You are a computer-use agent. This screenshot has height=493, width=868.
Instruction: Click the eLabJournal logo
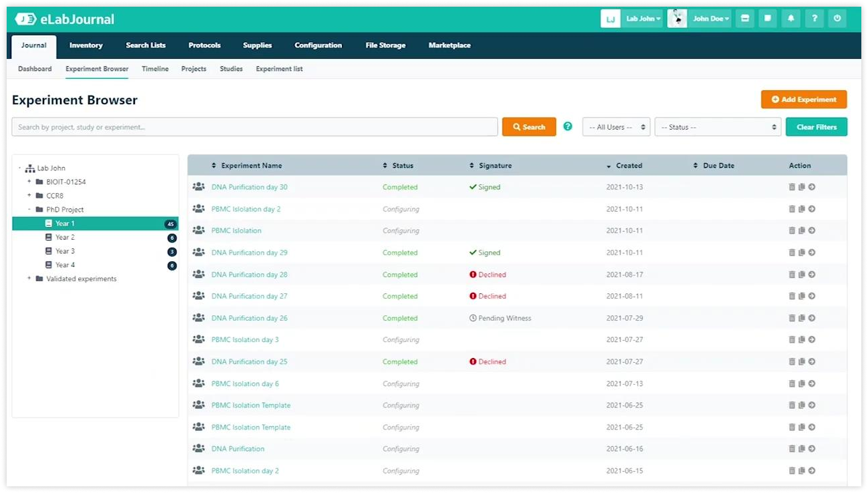65,19
